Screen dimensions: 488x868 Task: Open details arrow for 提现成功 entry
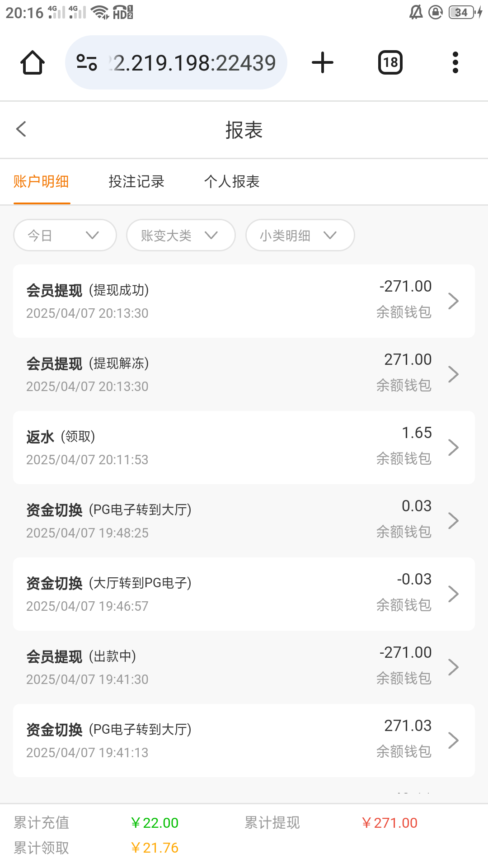(x=453, y=301)
